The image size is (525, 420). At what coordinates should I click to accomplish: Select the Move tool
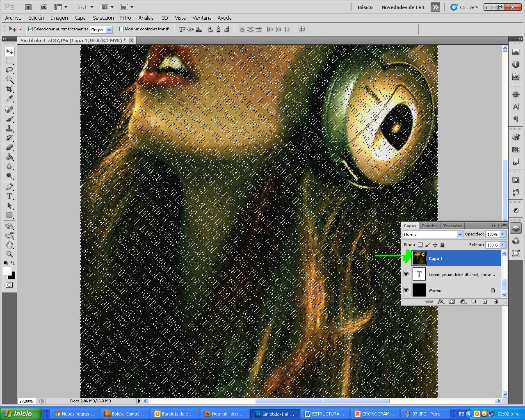(9, 51)
